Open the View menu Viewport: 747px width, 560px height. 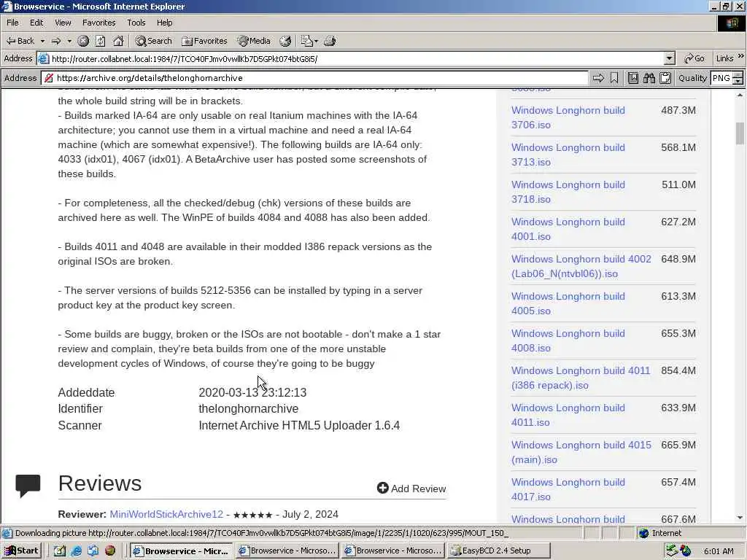click(63, 23)
